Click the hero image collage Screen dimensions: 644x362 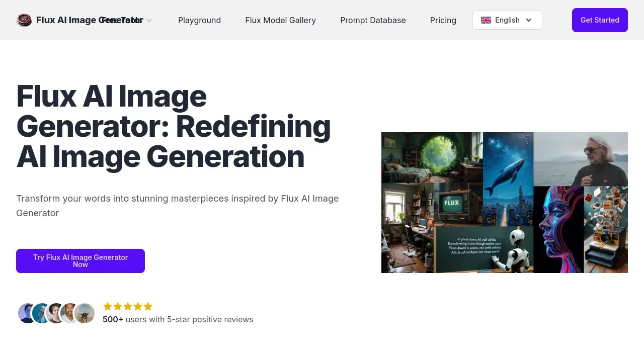point(505,203)
